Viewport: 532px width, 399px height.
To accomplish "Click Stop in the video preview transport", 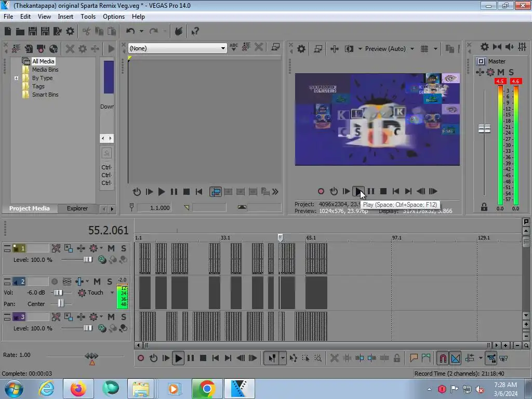I will pyautogui.click(x=383, y=191).
